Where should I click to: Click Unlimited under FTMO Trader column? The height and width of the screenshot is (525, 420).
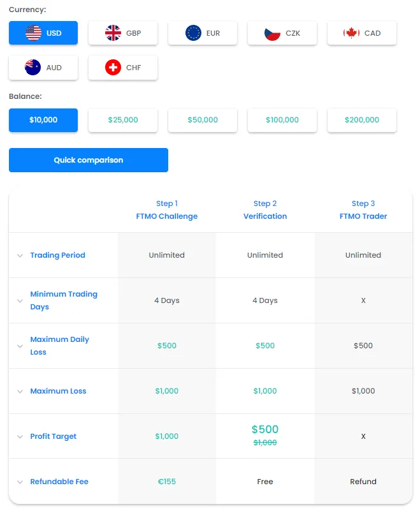click(x=363, y=255)
